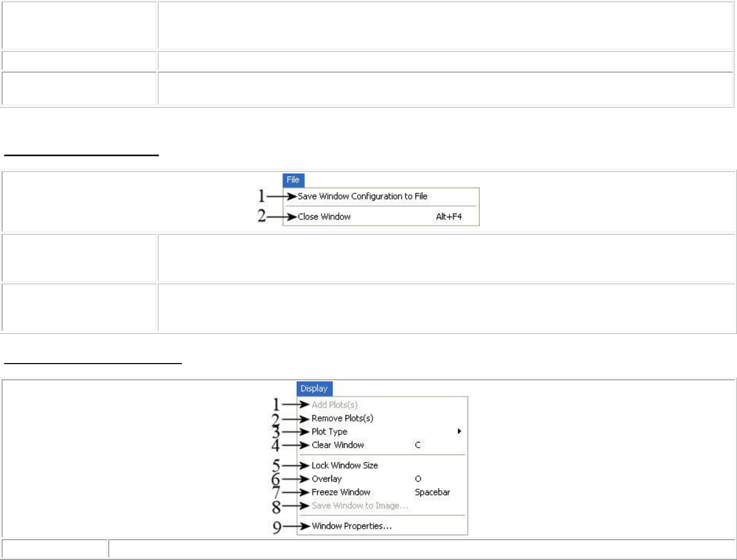Choose Close Window from File menu
The width and height of the screenshot is (737, 560).
[x=324, y=217]
